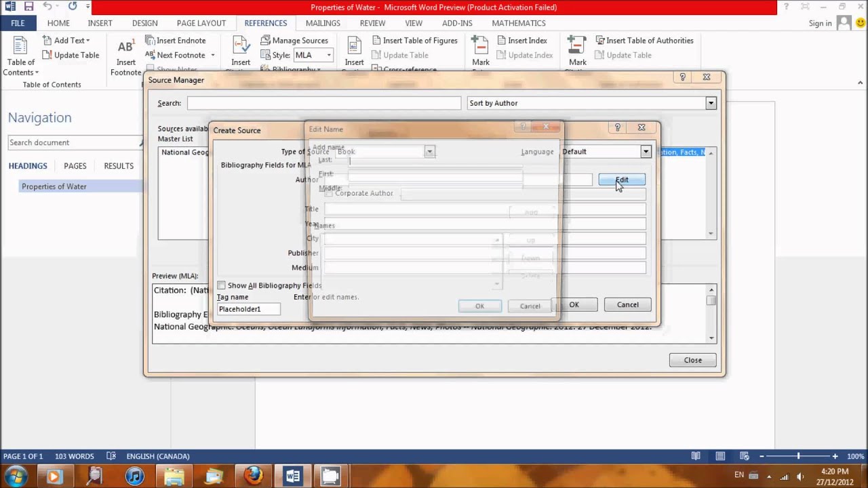Switch to the HEADINGS tab in Navigation
This screenshot has width=868, height=488.
click(28, 165)
